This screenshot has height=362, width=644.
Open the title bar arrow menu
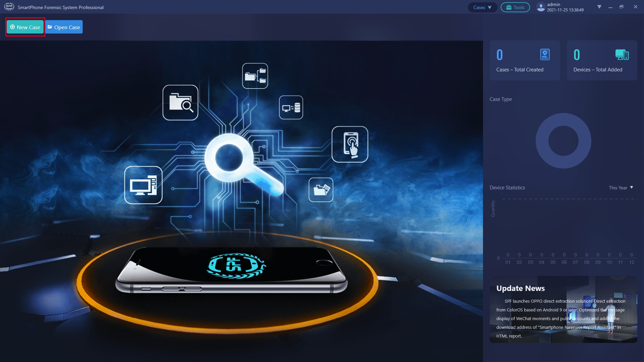pyautogui.click(x=599, y=7)
